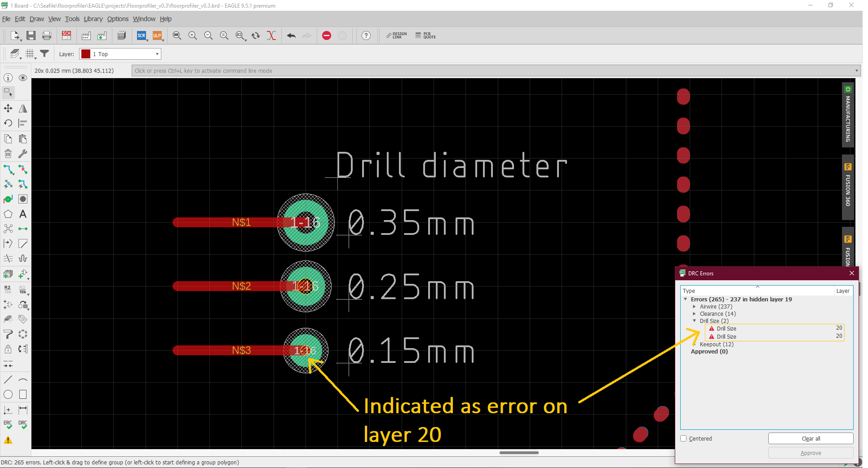
Task: Click the red layer color swatch
Action: 85,54
